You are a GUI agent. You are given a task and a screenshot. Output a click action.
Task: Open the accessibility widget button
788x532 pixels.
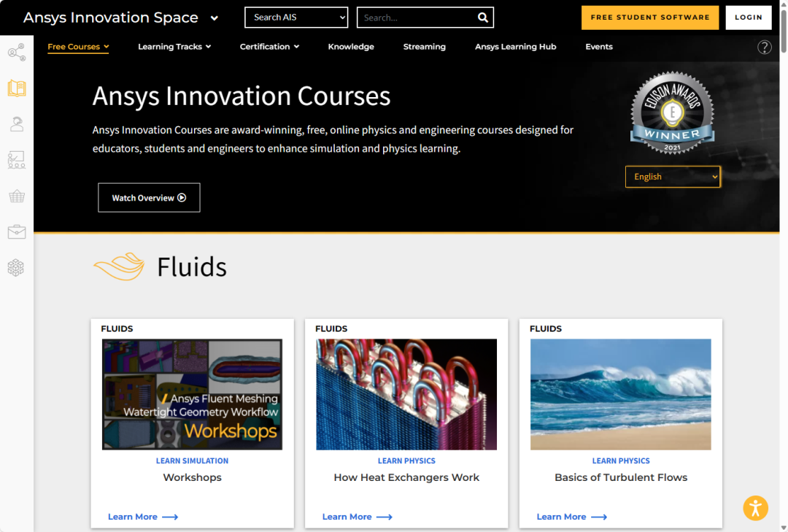755,508
